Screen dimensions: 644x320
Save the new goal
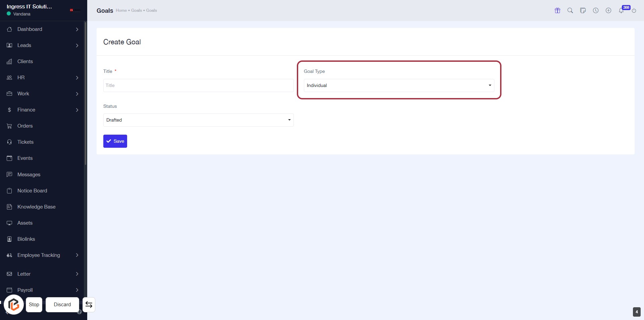115,141
